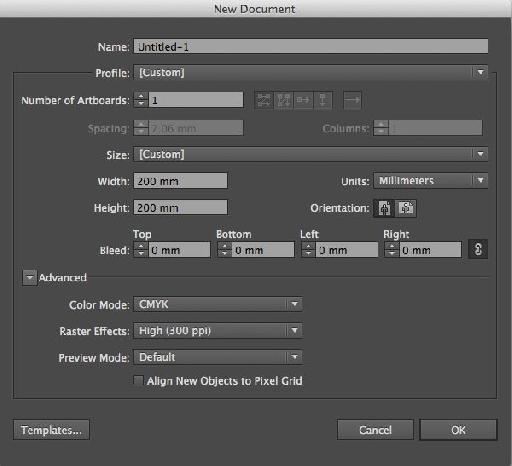
Task: Click the Templates... button
Action: (x=51, y=430)
